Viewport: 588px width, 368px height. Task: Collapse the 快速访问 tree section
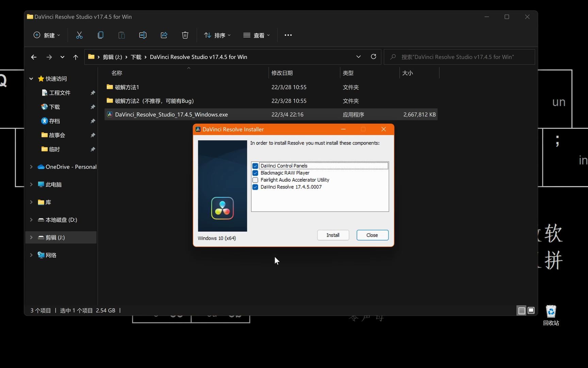31,79
